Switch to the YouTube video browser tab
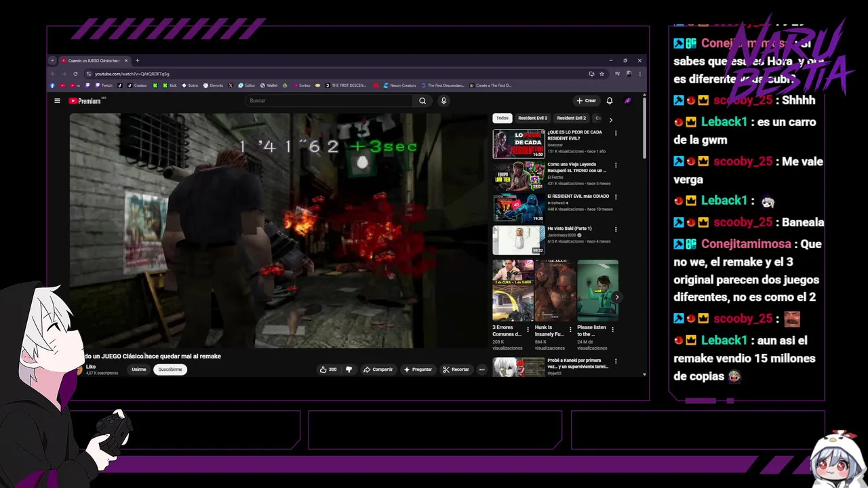This screenshot has height=488, width=868. tap(94, 60)
